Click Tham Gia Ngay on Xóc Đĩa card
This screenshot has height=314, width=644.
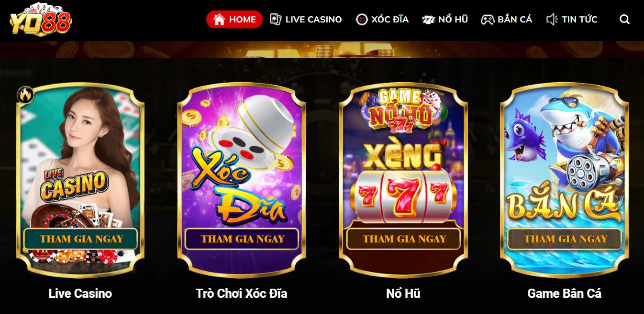[x=243, y=239]
